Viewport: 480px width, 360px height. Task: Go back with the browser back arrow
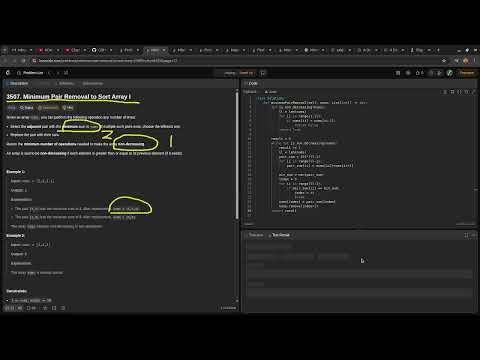point(5,61)
